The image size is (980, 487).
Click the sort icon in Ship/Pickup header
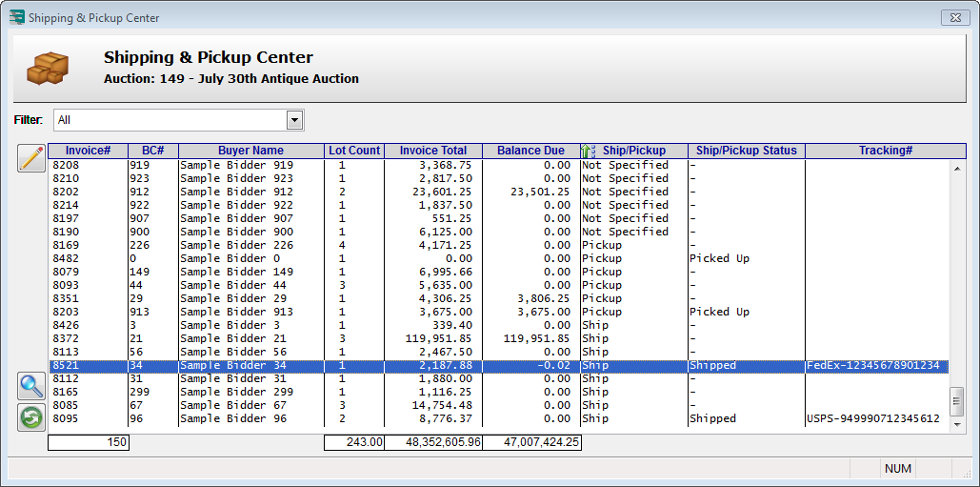pyautogui.click(x=588, y=151)
